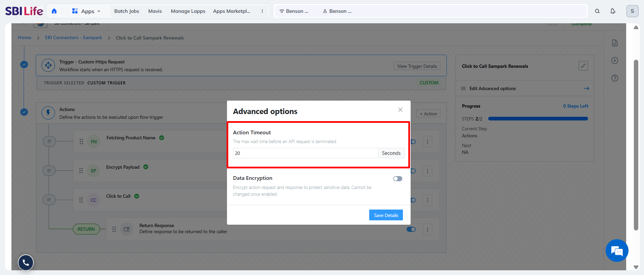Open the three-dot overflow navigation menu

[x=262, y=11]
